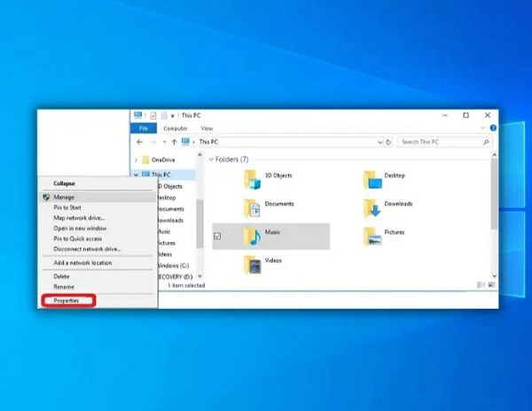
Task: Select Properties in the context menu
Action: pyautogui.click(x=68, y=301)
